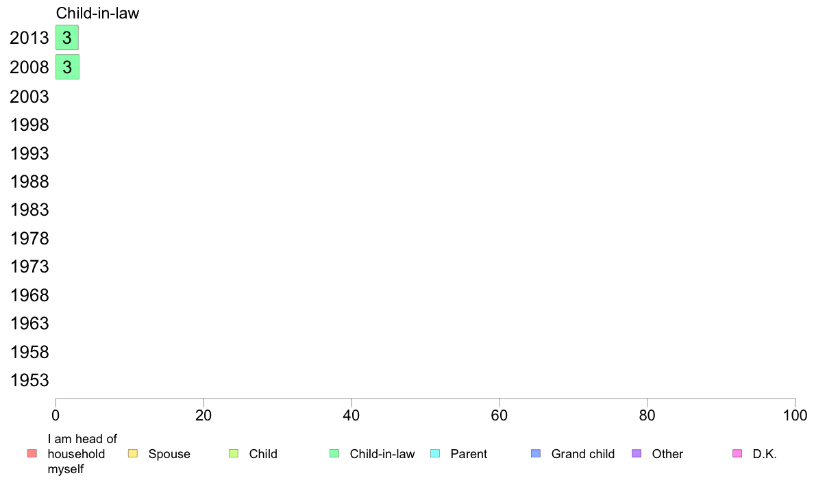Click the Grand child legend label
The width and height of the screenshot is (814, 504).
[x=583, y=454]
